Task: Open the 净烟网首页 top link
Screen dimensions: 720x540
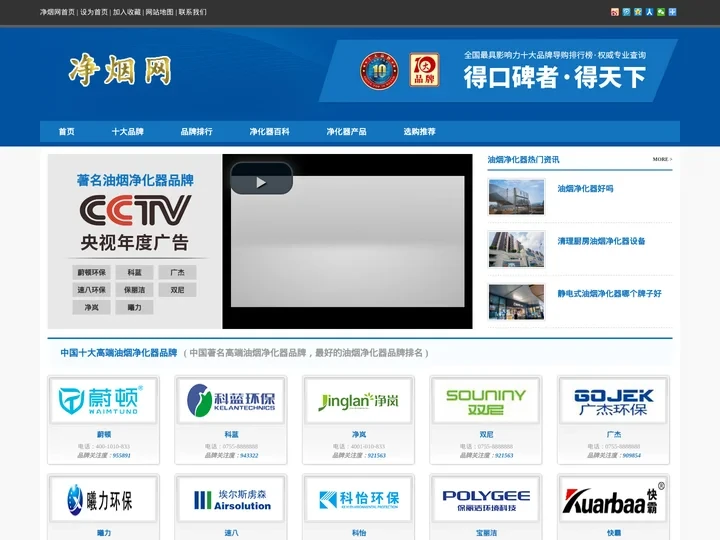Action: coord(57,12)
